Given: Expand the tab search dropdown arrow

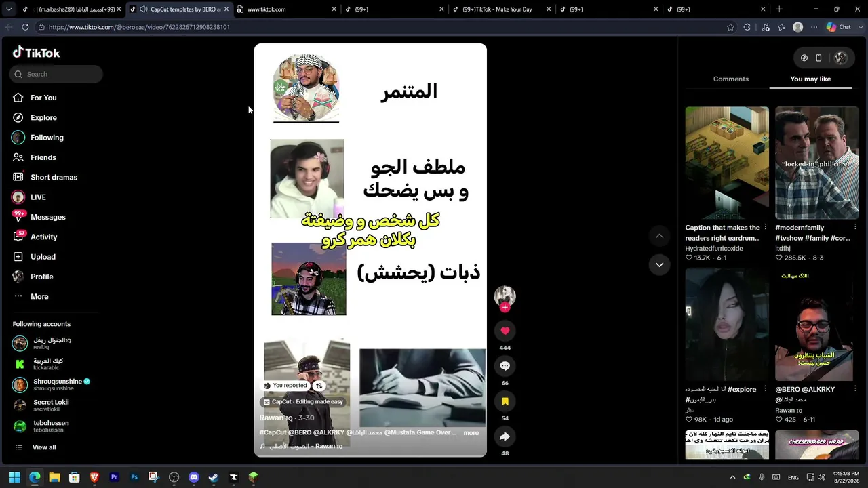Looking at the screenshot, I should point(9,9).
